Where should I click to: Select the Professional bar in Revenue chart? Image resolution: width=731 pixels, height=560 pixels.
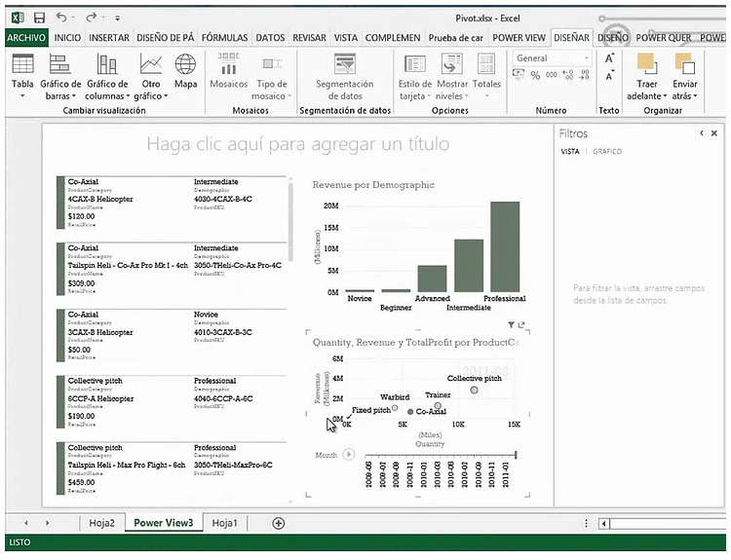(x=505, y=246)
